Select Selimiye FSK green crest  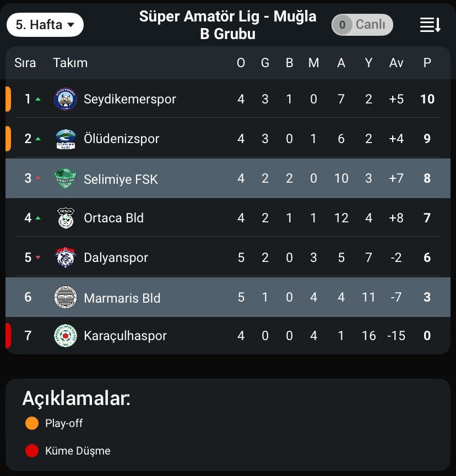coord(66,178)
